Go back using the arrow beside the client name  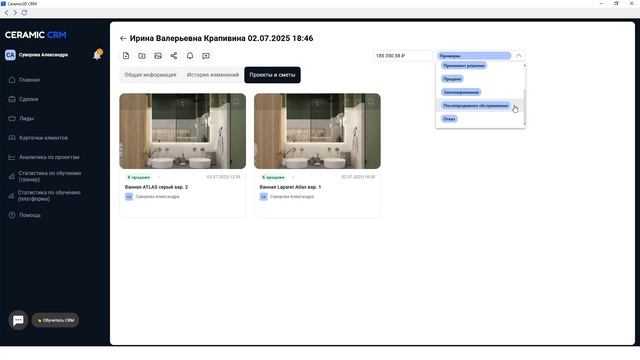click(123, 38)
